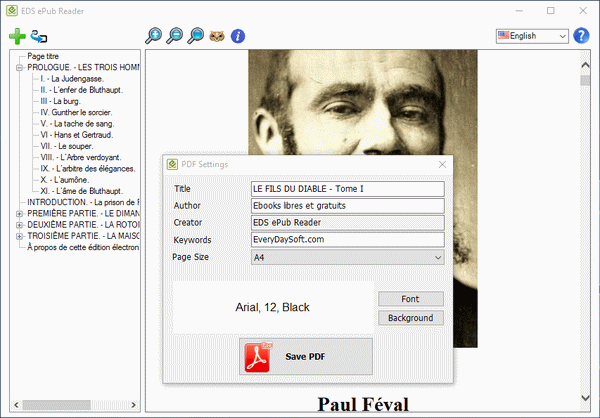Click the contents panel left scroll arrow
This screenshot has width=600, height=418.
coord(16,405)
